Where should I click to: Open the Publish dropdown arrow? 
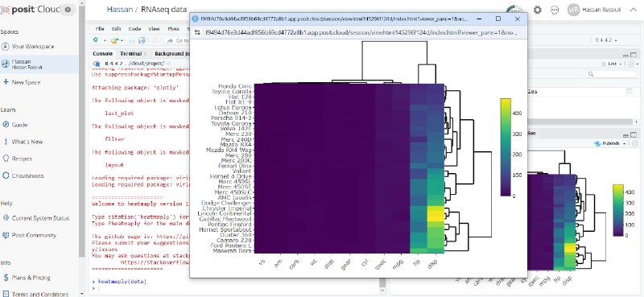click(625, 144)
